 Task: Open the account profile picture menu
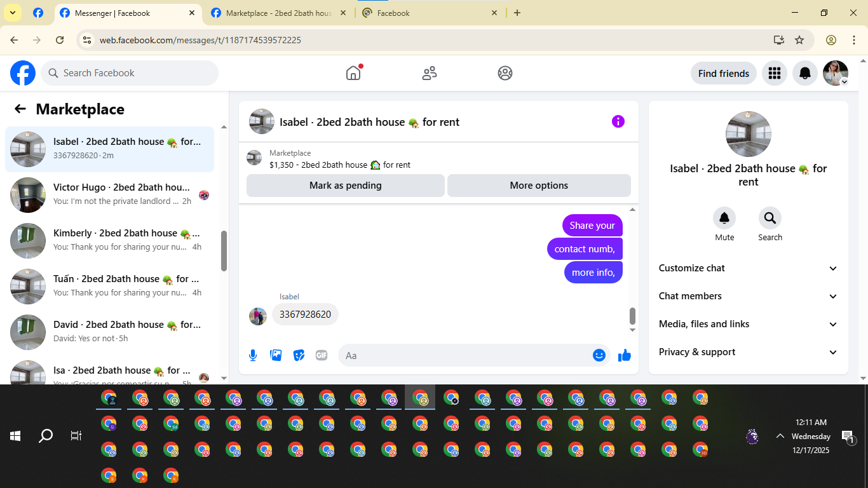coord(836,73)
